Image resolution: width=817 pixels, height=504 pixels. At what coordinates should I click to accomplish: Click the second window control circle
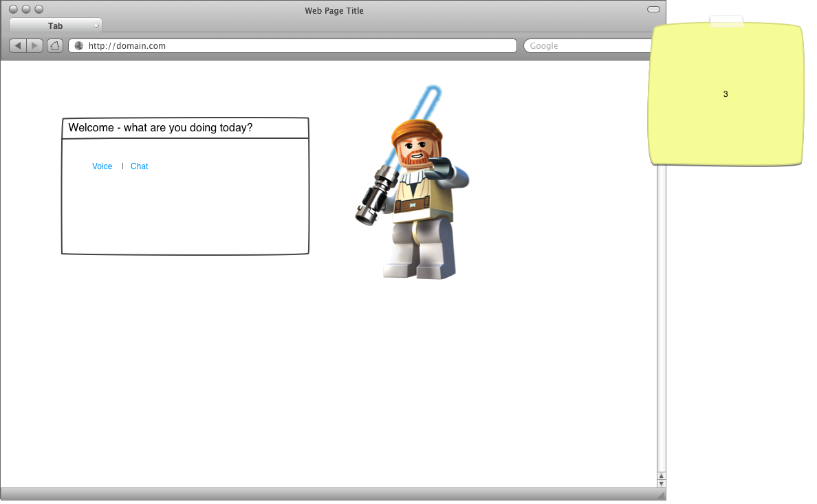[26, 9]
